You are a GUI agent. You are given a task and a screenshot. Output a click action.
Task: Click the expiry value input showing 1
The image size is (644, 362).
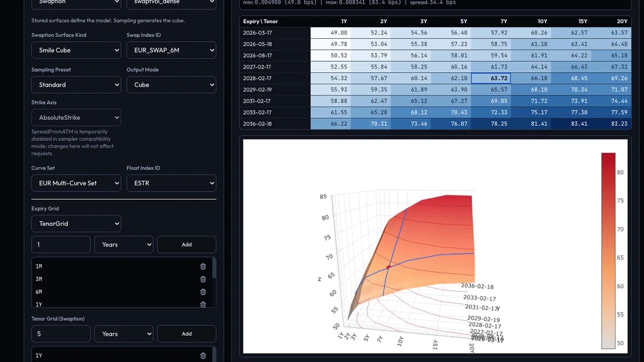coord(61,244)
